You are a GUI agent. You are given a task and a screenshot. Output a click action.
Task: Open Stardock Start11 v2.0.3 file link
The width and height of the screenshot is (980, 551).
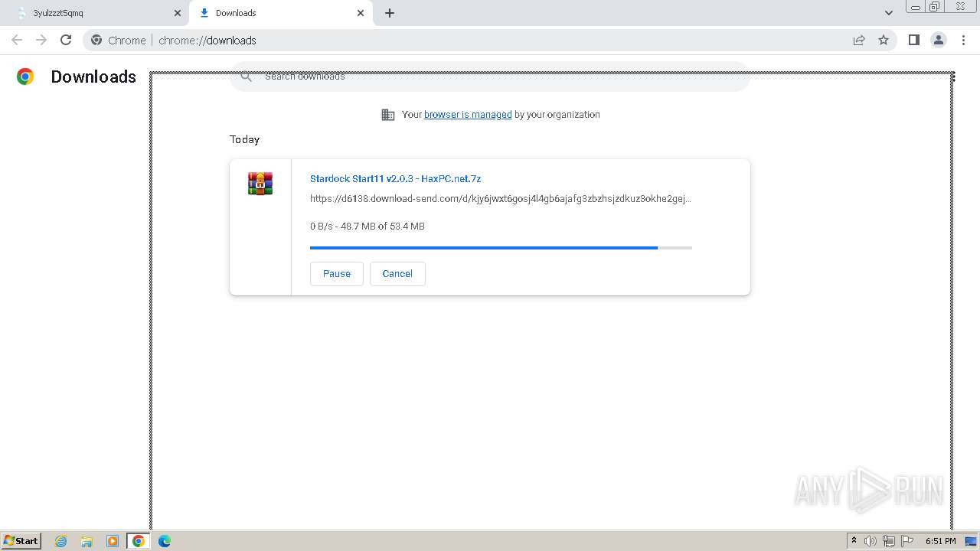tap(395, 179)
